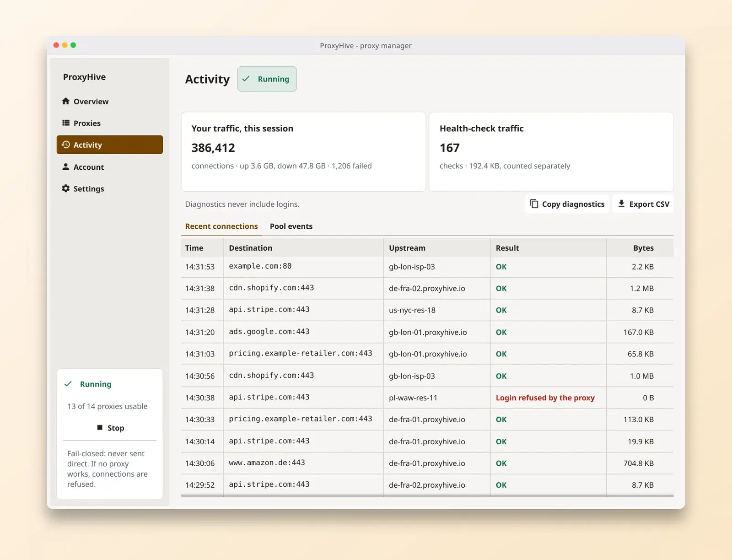Viewport: 732px width, 560px height.
Task: Open the Proxies page label
Action: coord(87,123)
